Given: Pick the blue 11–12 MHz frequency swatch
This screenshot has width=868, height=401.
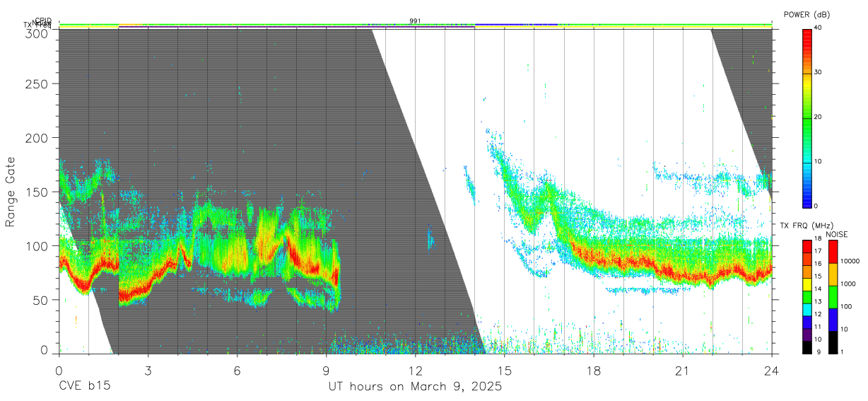Looking at the screenshot, I should point(807,321).
